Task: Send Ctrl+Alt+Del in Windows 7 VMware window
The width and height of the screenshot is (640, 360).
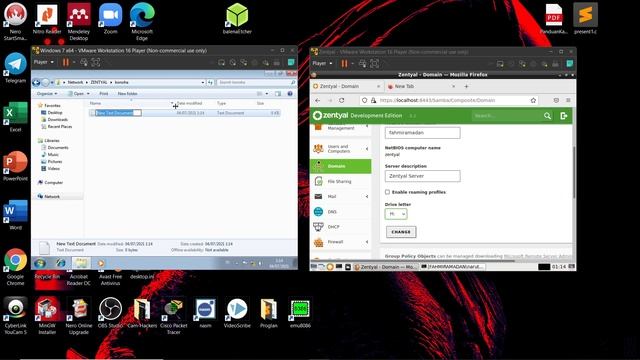Action: 84,62
